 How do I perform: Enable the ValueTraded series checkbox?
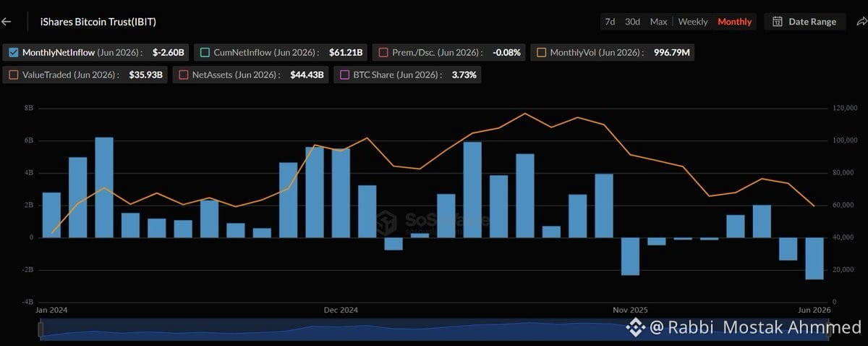point(14,75)
